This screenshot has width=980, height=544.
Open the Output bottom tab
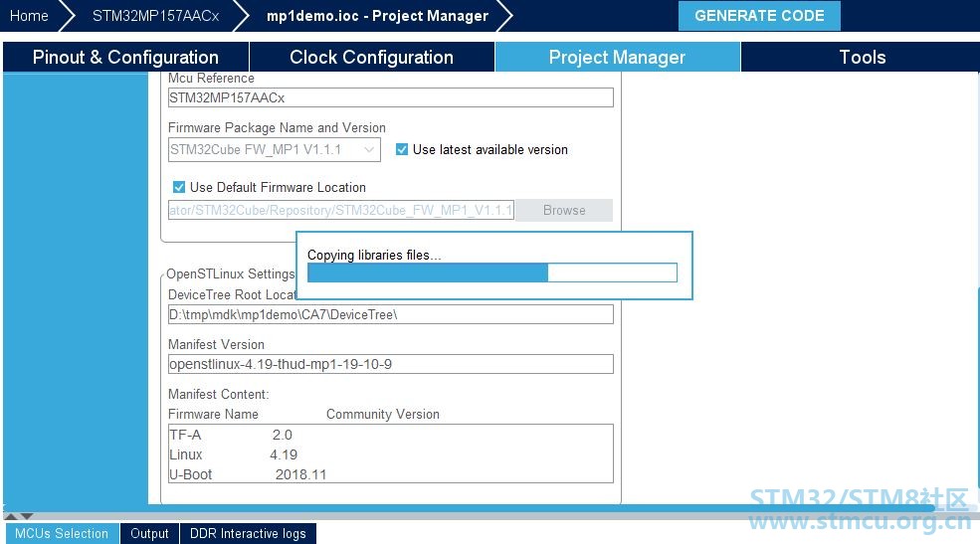click(x=149, y=533)
